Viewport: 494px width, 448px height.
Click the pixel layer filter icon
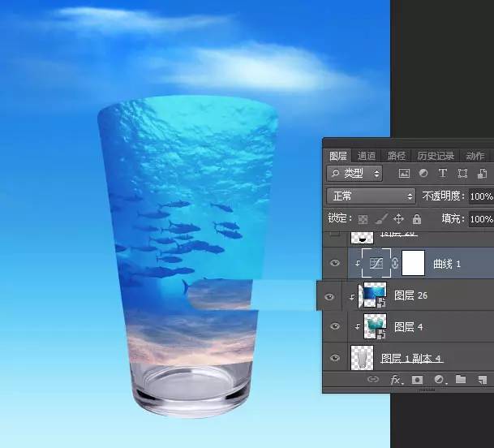[403, 174]
